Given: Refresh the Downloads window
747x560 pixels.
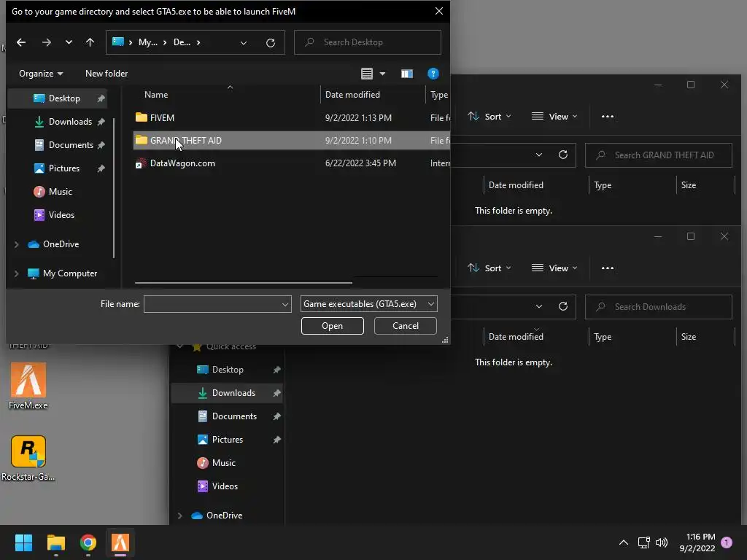Looking at the screenshot, I should click(562, 306).
